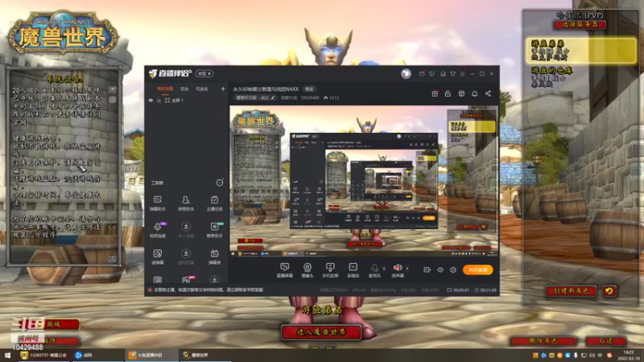
Task: Open the ranking assistant tool with green NEW badge
Action: pos(214,230)
